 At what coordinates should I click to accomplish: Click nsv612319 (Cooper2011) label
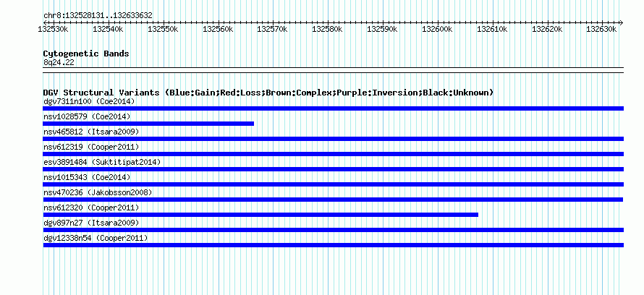point(91,147)
